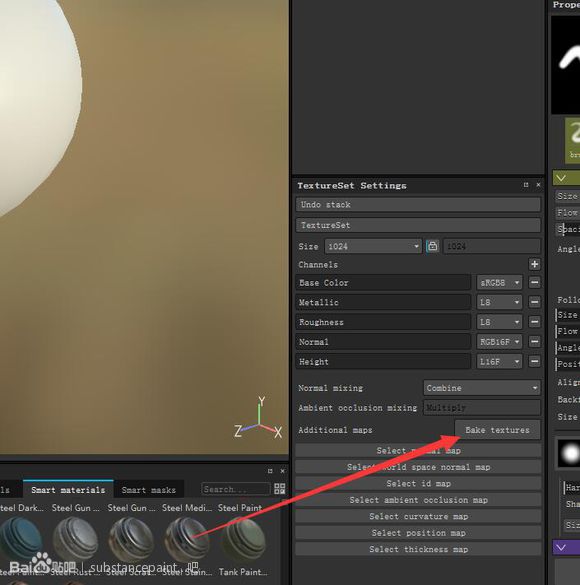Click Select position map button
Viewport: 580px width, 585px height.
(x=418, y=533)
